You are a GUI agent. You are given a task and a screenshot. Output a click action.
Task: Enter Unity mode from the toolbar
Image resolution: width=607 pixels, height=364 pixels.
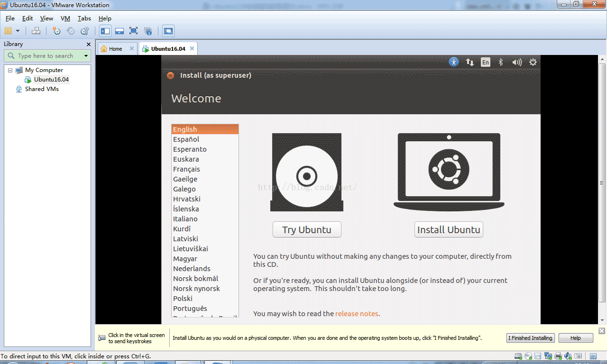tap(119, 31)
